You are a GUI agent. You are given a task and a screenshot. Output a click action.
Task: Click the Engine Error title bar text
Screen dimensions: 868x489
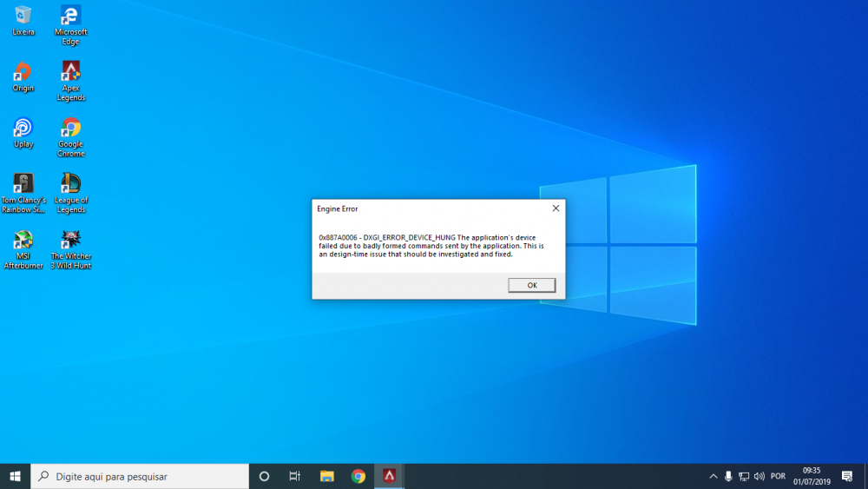click(x=337, y=208)
